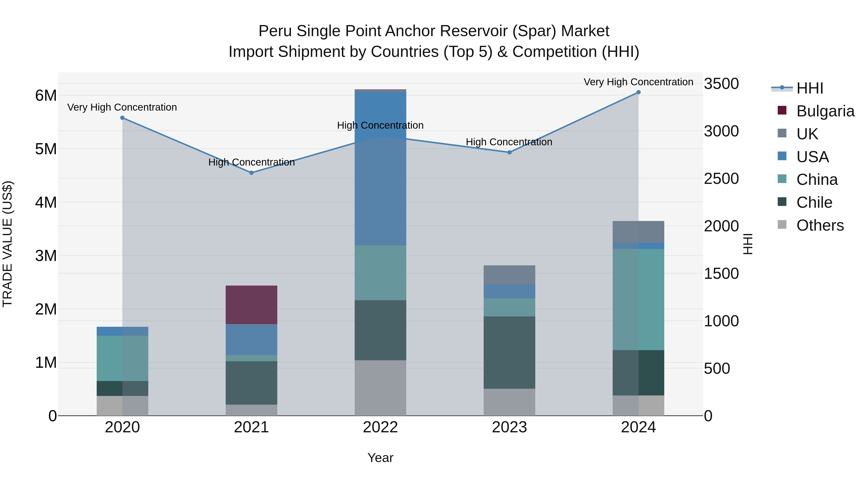Click the 'Very High Concentration' label above 2024
Image resolution: width=868 pixels, height=488 pixels.
tap(638, 82)
